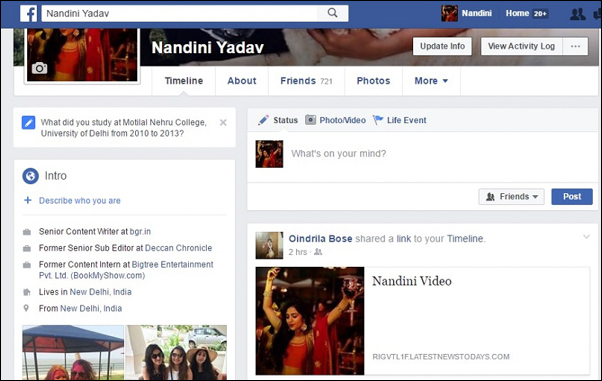602x381 pixels.
Task: Click the Nandini Yadav name on cover
Action: 208,48
